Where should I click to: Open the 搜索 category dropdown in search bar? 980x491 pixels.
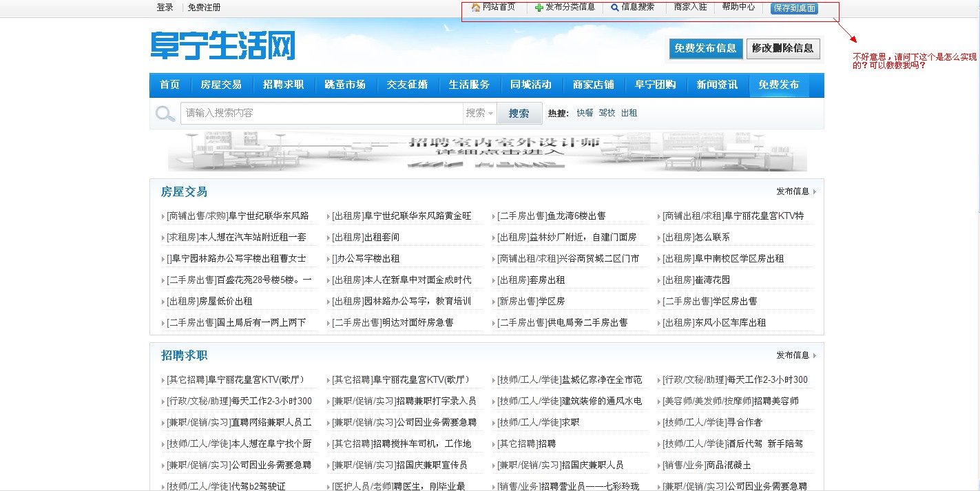480,113
